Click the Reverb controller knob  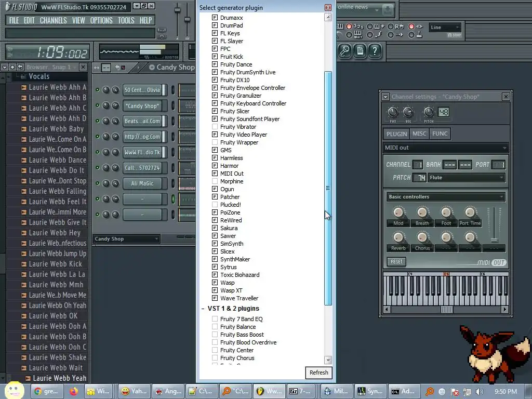click(x=398, y=237)
